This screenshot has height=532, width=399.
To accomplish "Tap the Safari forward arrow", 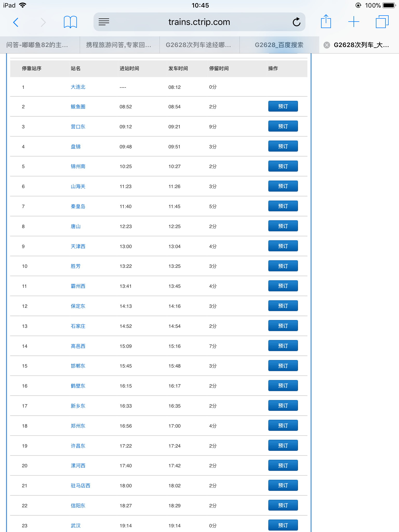I will pos(43,22).
